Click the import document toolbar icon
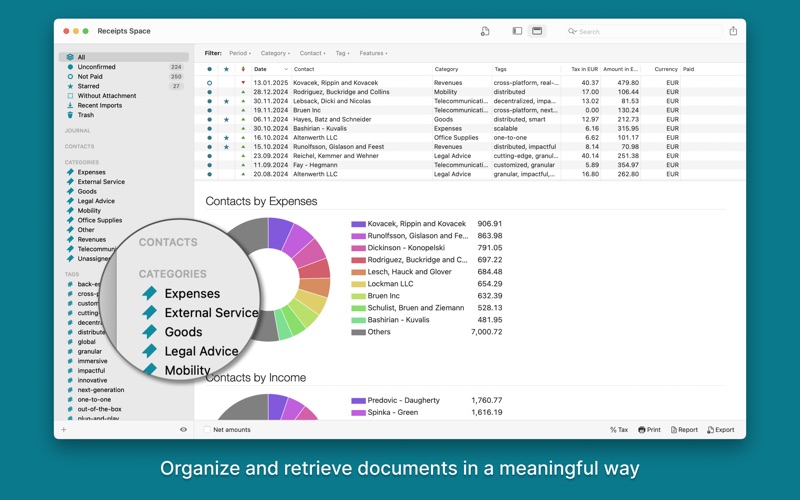Screen dimensions: 800x500 pos(485,31)
